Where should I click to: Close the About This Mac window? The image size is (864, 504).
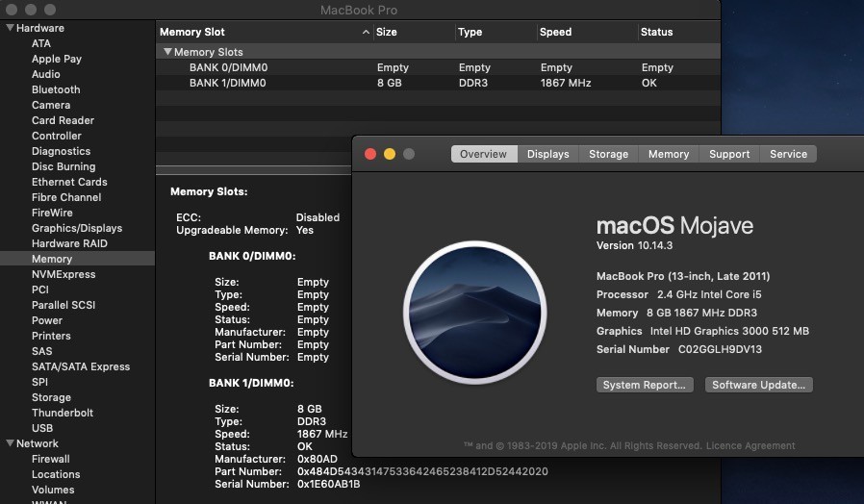(x=370, y=154)
